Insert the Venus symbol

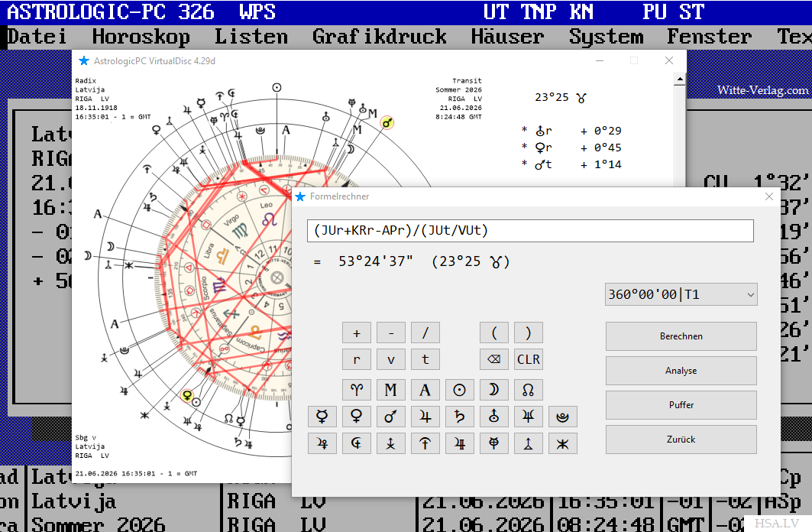356,417
